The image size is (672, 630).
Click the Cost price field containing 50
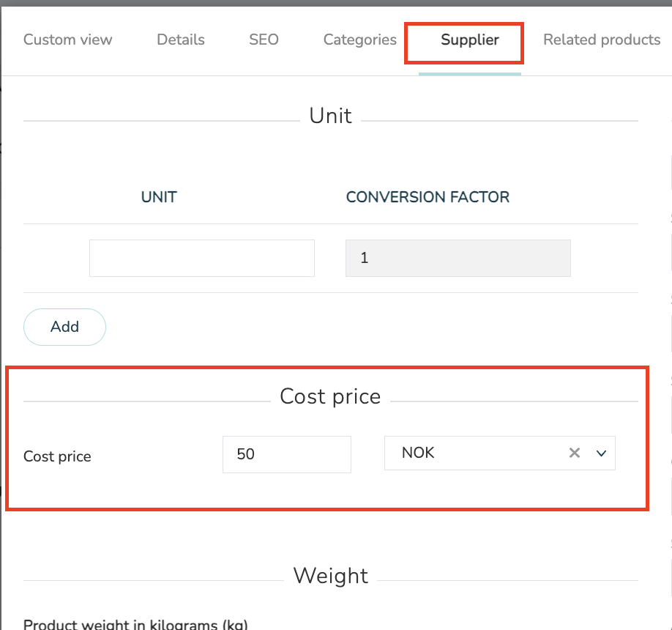click(x=287, y=454)
